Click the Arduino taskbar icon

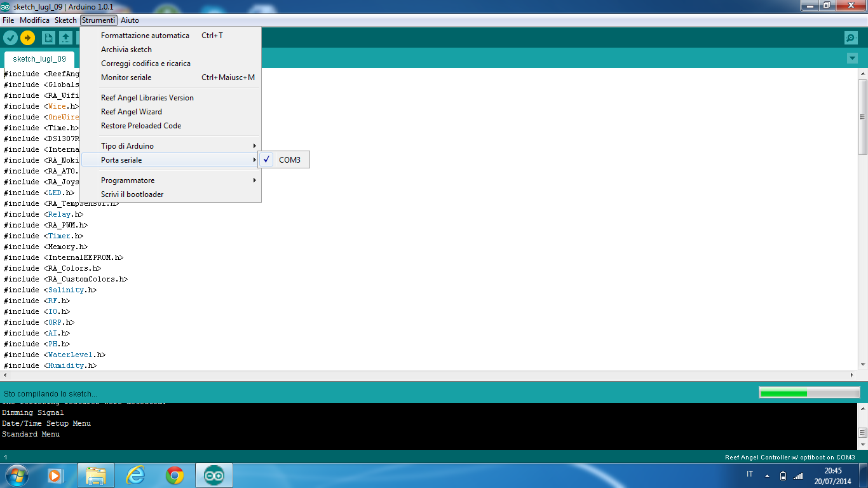pyautogui.click(x=214, y=475)
